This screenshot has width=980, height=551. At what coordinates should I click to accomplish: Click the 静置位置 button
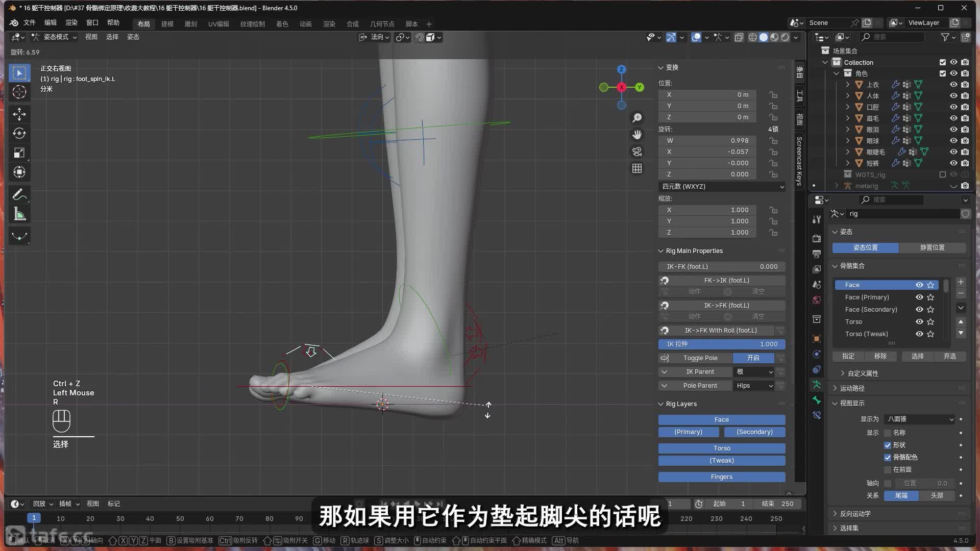(933, 247)
